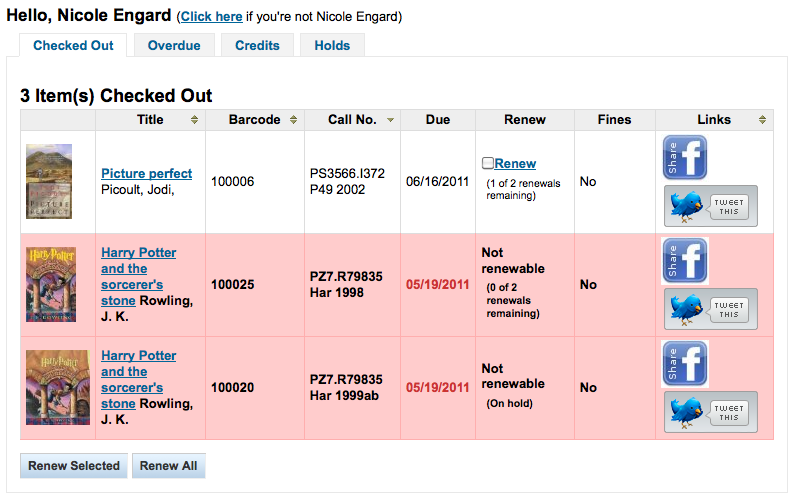This screenshot has height=498, width=793.
Task: Go to the Holds tab
Action: 332,46
